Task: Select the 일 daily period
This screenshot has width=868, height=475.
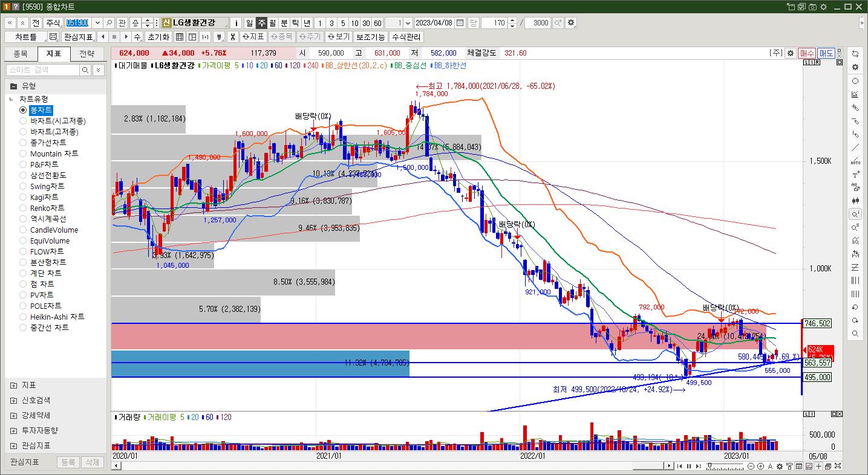Action: [250, 23]
